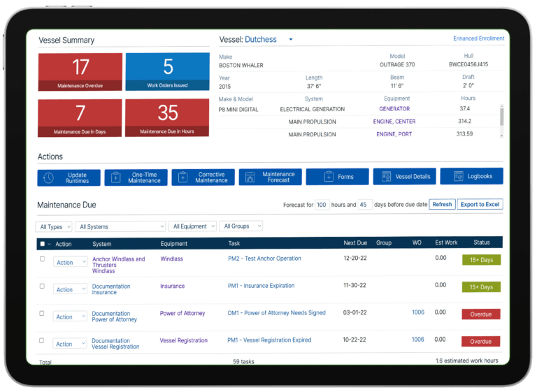Screen dimensions: 537x392
Task: Click the clipboard icon on One-Time Maintenance
Action: point(116,177)
